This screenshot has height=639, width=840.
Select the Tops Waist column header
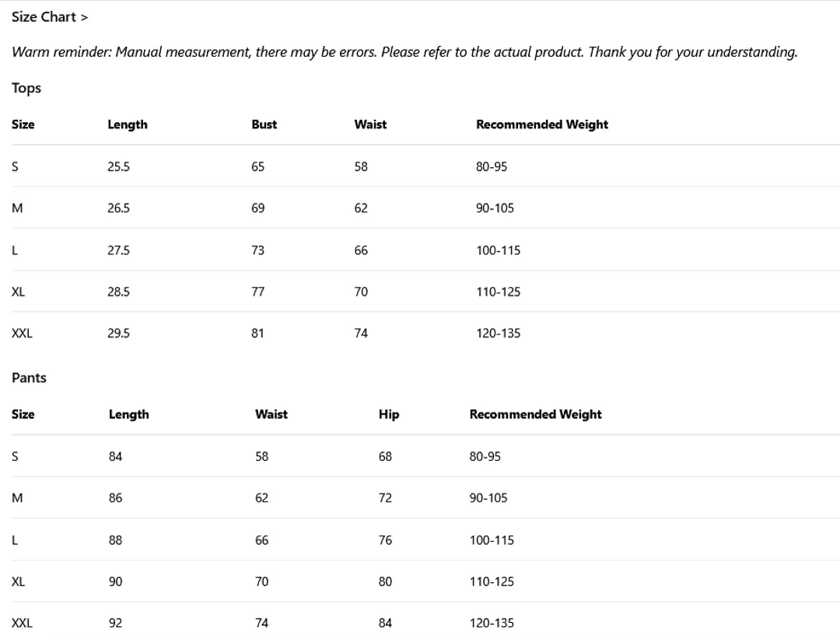[370, 125]
